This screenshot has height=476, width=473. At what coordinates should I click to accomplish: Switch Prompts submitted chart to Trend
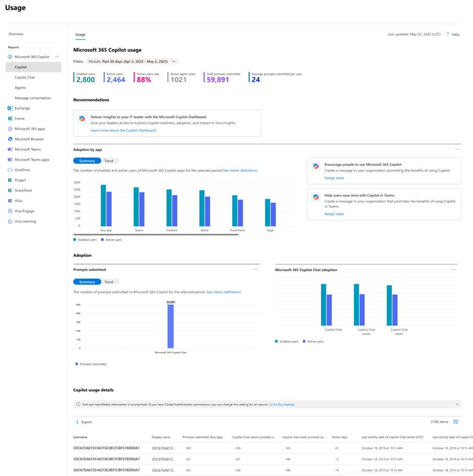click(x=109, y=282)
